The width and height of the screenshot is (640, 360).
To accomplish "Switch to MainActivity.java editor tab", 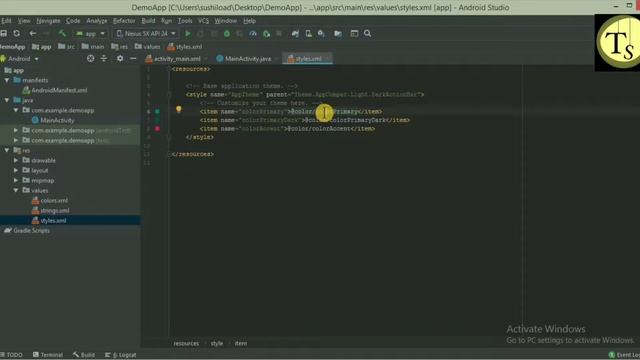I will (x=247, y=59).
